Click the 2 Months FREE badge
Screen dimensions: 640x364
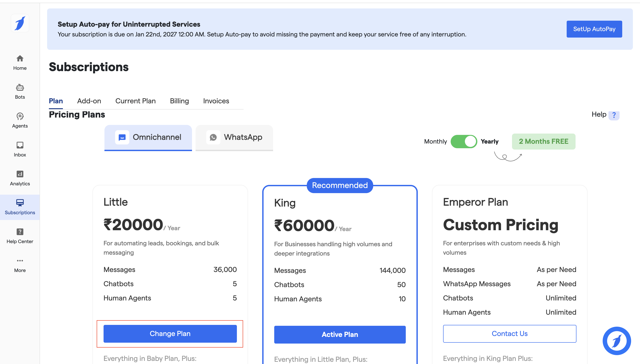pos(544,142)
